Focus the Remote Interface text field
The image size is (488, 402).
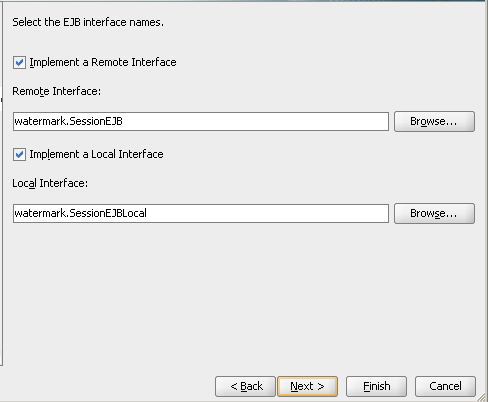click(201, 121)
